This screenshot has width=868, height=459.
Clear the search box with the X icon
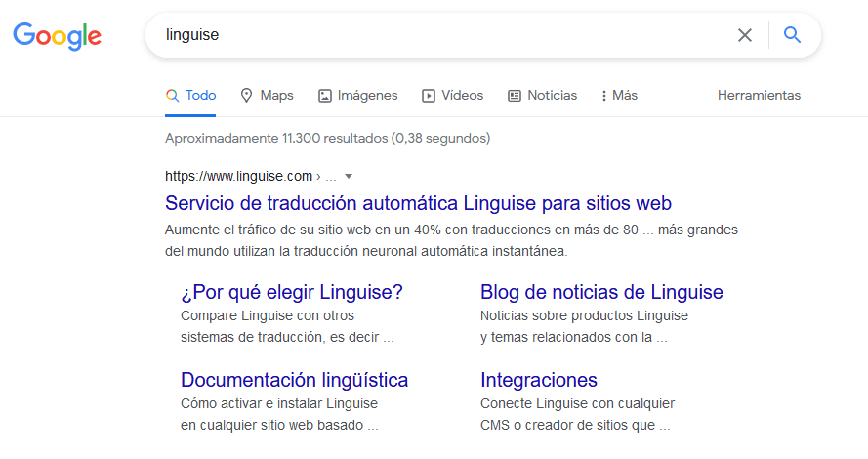(x=745, y=35)
